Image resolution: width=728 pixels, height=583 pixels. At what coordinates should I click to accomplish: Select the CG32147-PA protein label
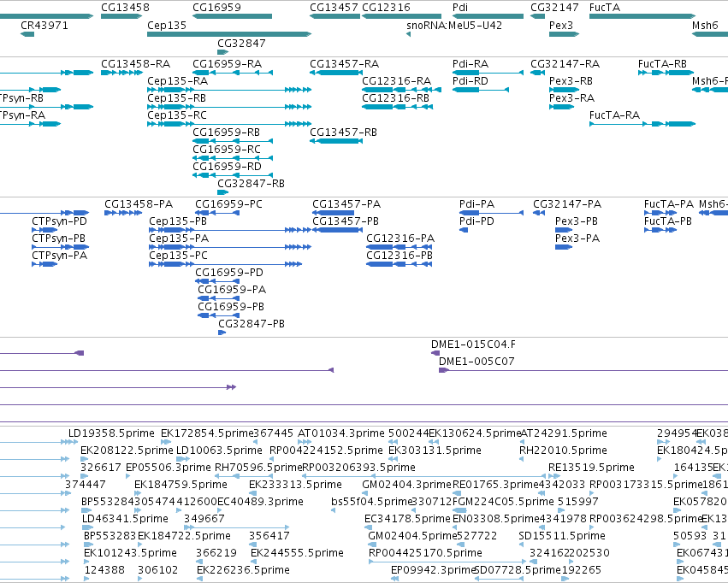point(567,204)
